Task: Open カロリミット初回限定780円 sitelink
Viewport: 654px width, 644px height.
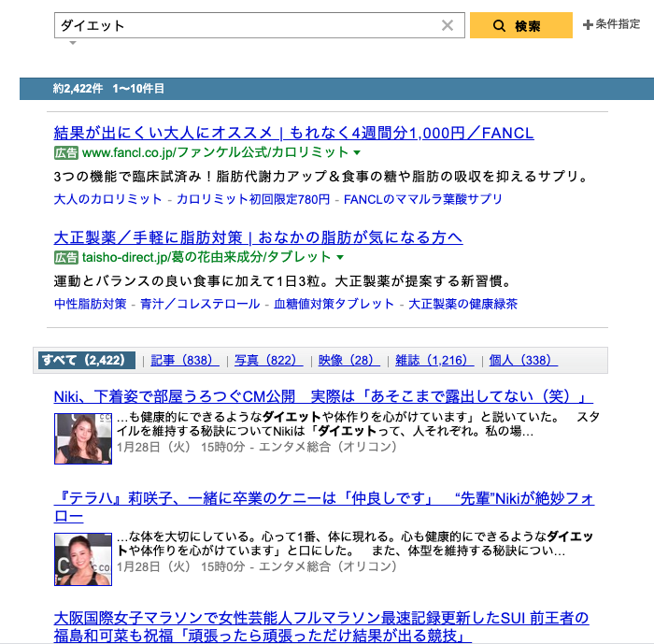Action: click(x=253, y=199)
